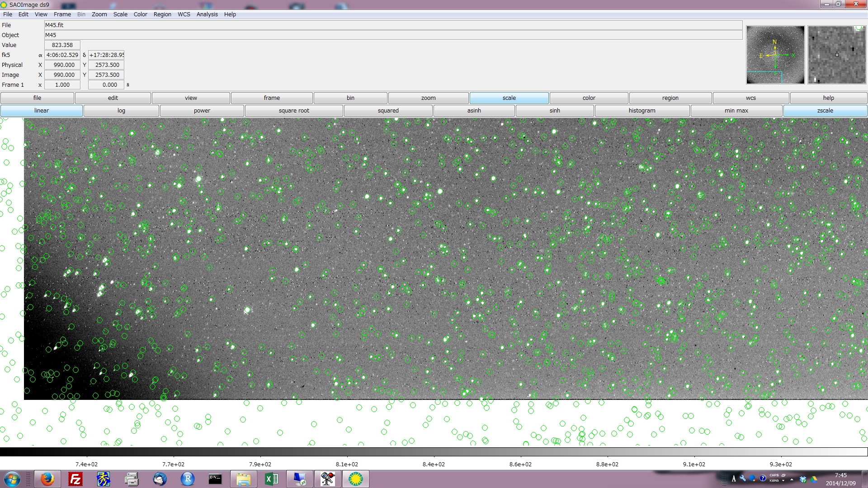The height and width of the screenshot is (488, 868).
Task: Enable the zscale limits option
Action: coord(825,111)
